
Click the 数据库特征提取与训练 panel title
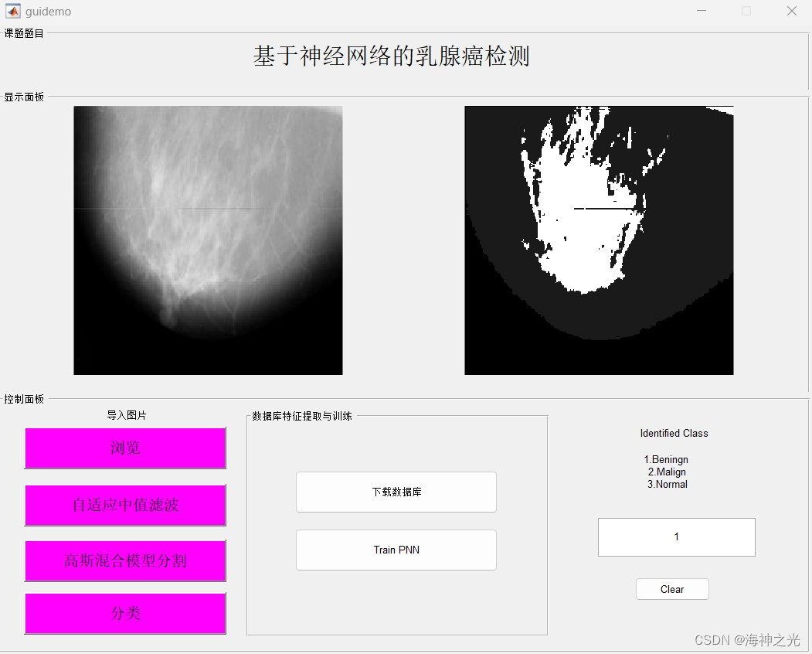point(302,416)
